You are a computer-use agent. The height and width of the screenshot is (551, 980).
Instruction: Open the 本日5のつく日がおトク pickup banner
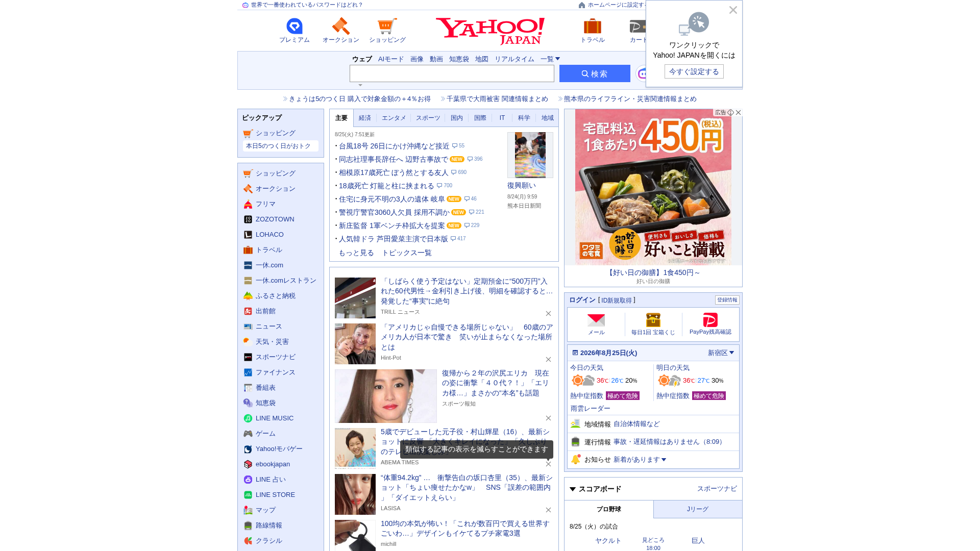click(281, 146)
